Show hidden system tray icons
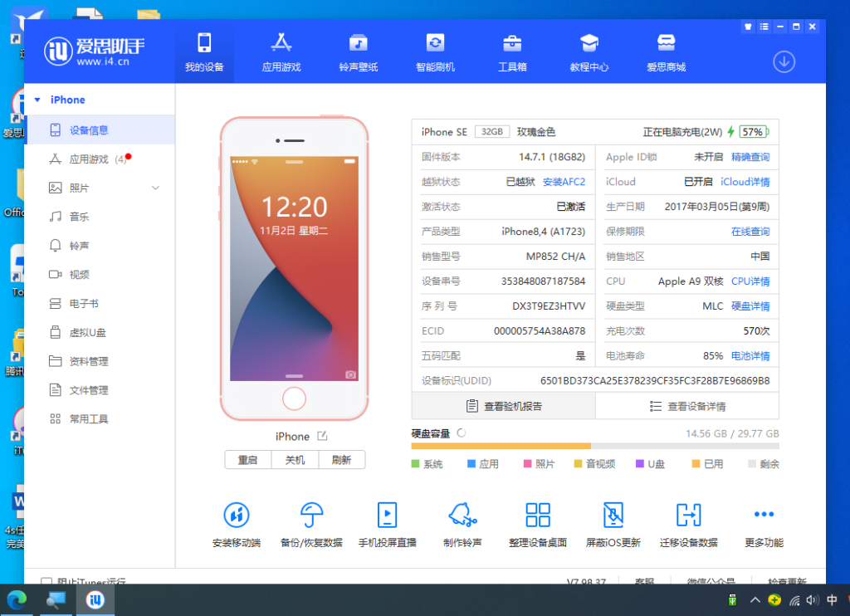The height and width of the screenshot is (616, 850). pos(755,599)
